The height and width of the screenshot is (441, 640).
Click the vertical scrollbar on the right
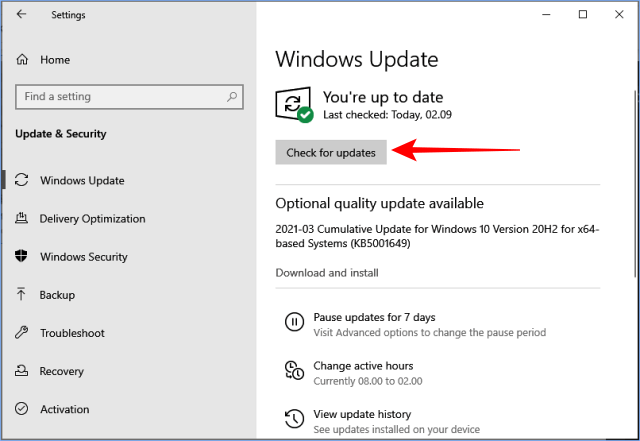tap(635, 184)
